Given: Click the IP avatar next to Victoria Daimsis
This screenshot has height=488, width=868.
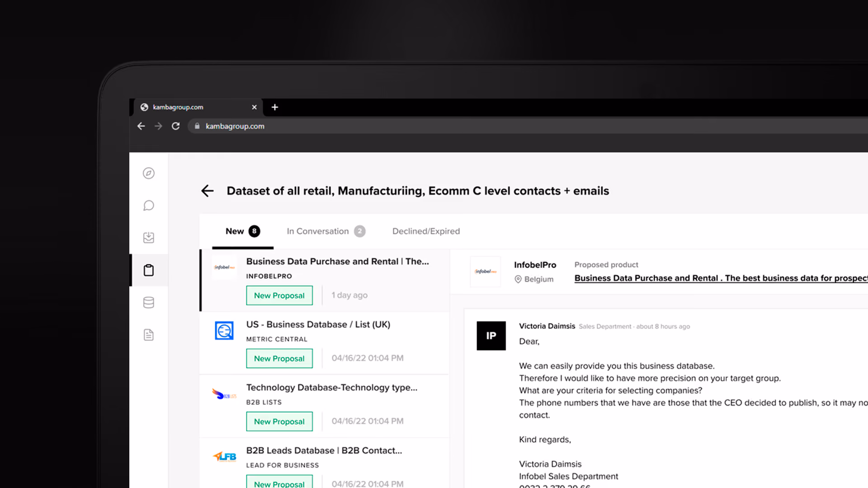Looking at the screenshot, I should click(491, 336).
